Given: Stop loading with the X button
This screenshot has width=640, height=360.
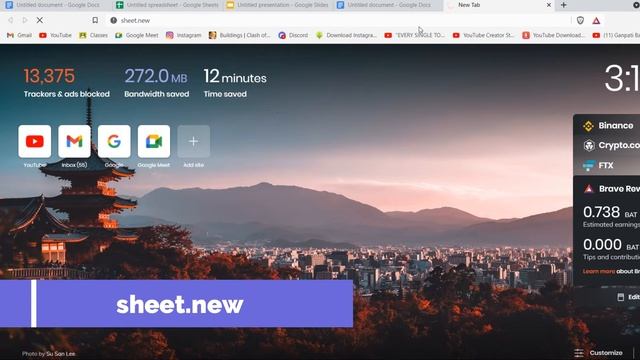Looking at the screenshot, I should coord(40,20).
